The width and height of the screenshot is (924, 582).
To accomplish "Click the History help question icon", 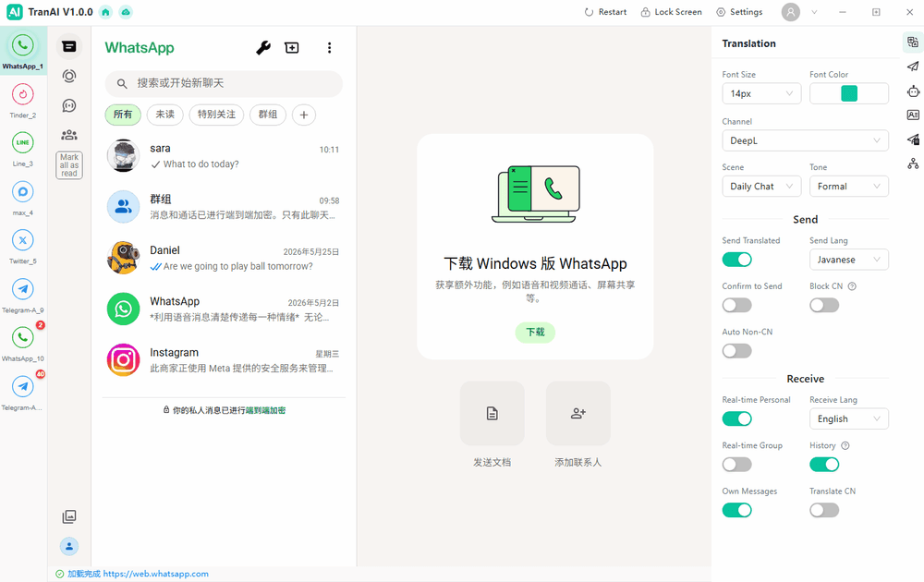I will 845,445.
